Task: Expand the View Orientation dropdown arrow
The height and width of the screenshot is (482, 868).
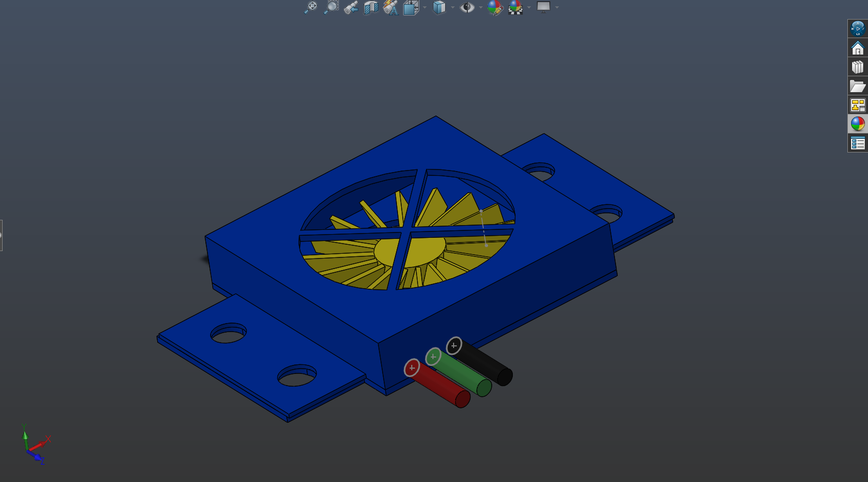Action: (424, 7)
